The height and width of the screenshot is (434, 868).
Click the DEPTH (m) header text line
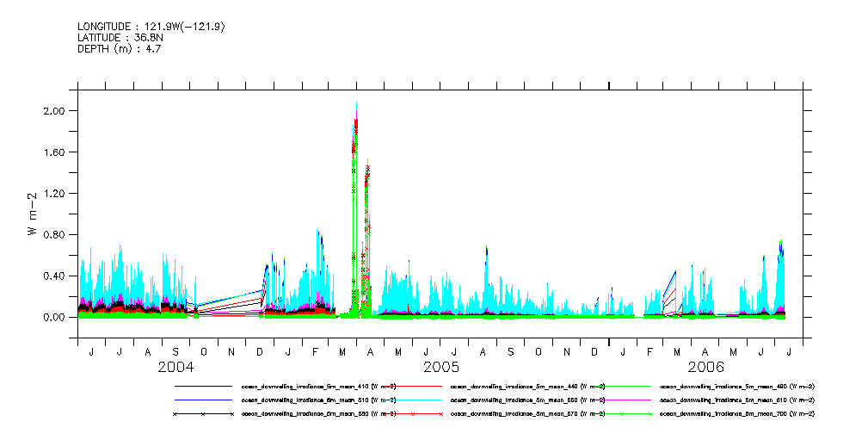(120, 49)
